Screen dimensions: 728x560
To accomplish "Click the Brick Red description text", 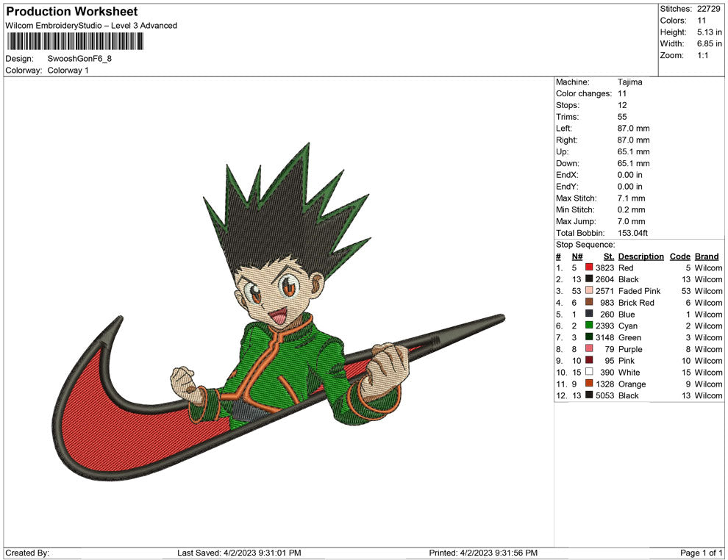I will 636,303.
